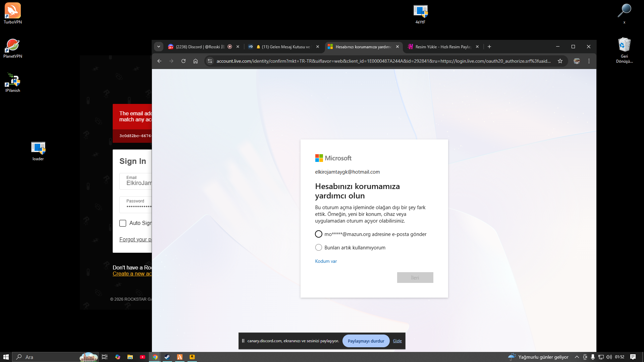Open a new Chrome tab

click(489, 47)
